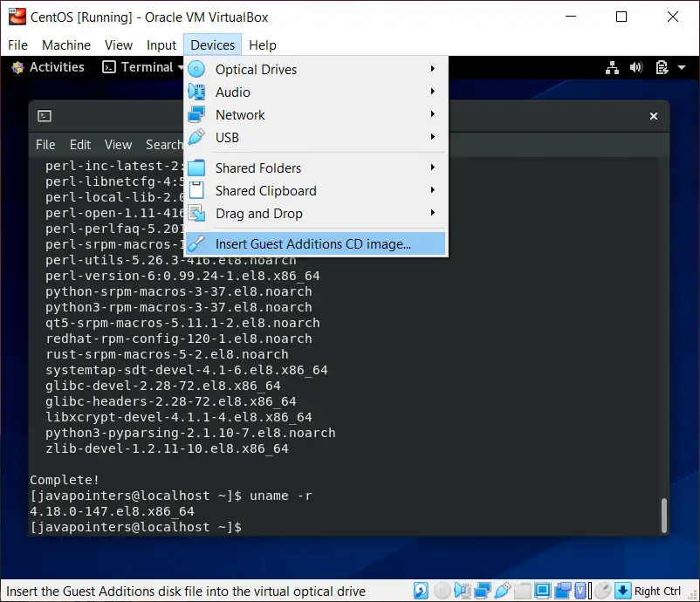Click the kernel version 4.18.0-147.el8.x86_64 line
The width and height of the screenshot is (700, 602).
[112, 511]
